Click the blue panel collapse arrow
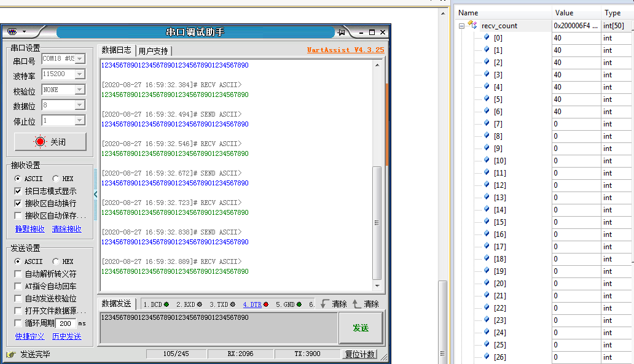This screenshot has width=634, height=364. coord(95,194)
